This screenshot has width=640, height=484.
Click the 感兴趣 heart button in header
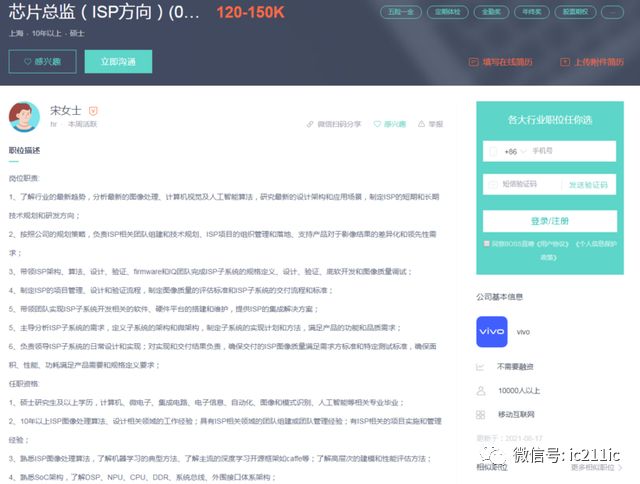pos(42,62)
